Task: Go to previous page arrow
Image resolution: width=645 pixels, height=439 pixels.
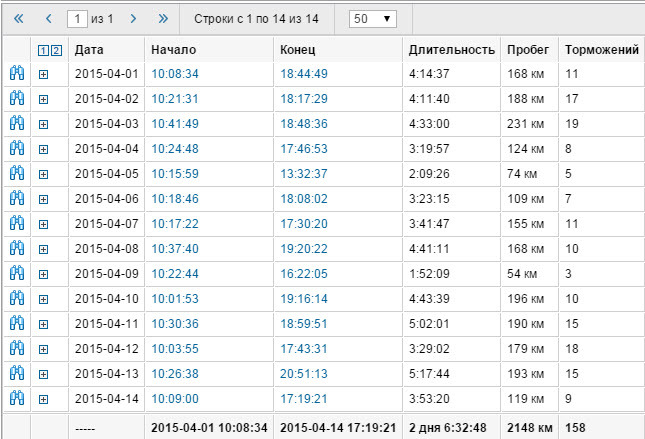Action: [48, 19]
